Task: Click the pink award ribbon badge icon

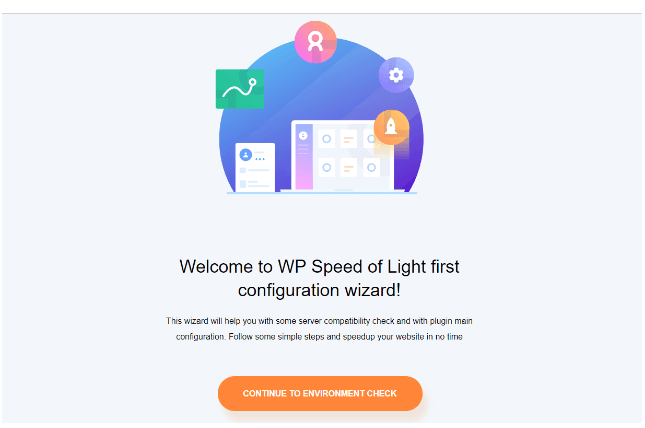Action: pyautogui.click(x=316, y=42)
